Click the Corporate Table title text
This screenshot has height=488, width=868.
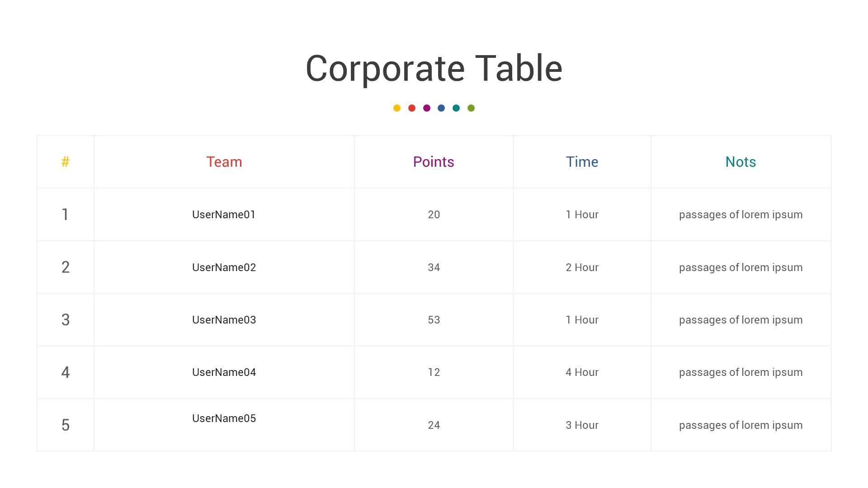[x=434, y=69]
